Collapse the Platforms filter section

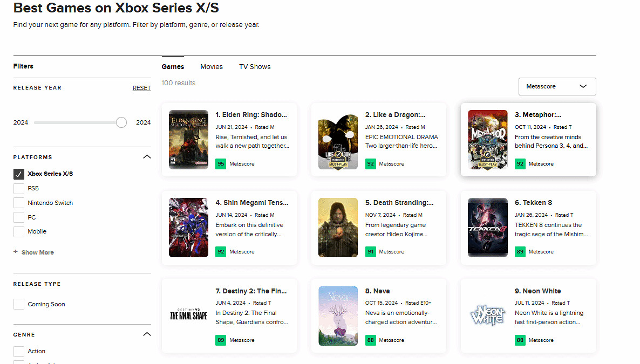tap(147, 156)
